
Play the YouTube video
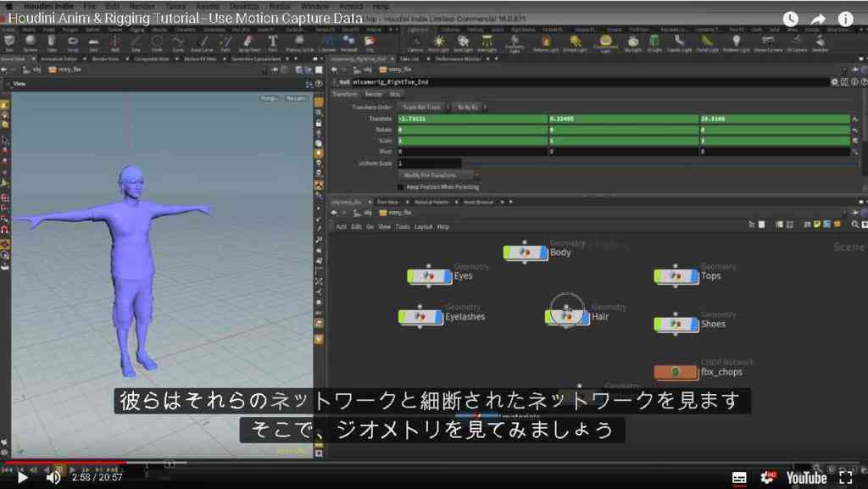click(22, 477)
